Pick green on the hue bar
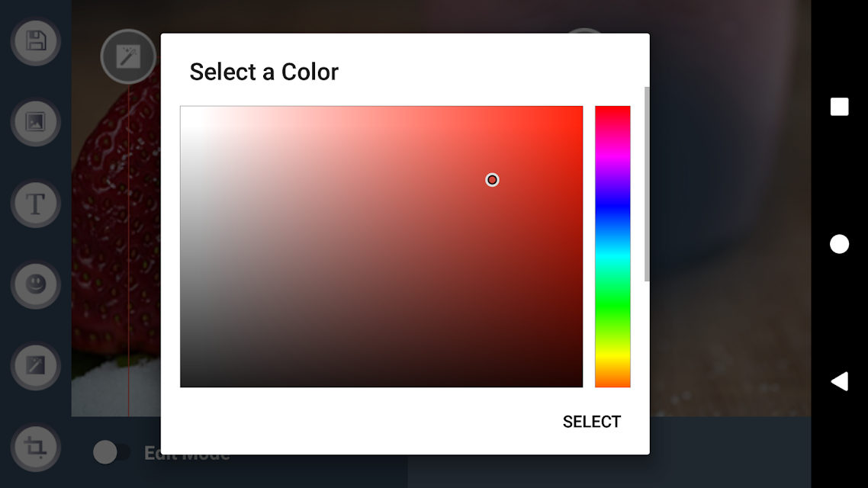 click(x=612, y=301)
